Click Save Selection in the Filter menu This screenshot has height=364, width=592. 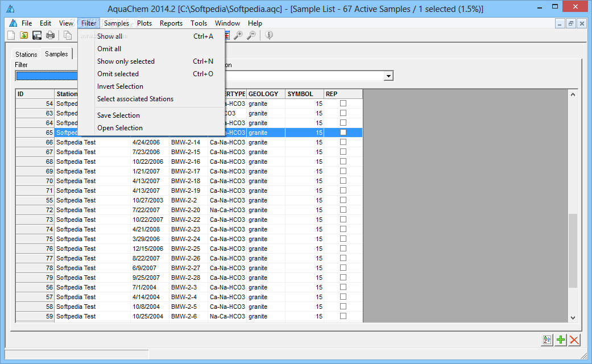click(x=151, y=115)
